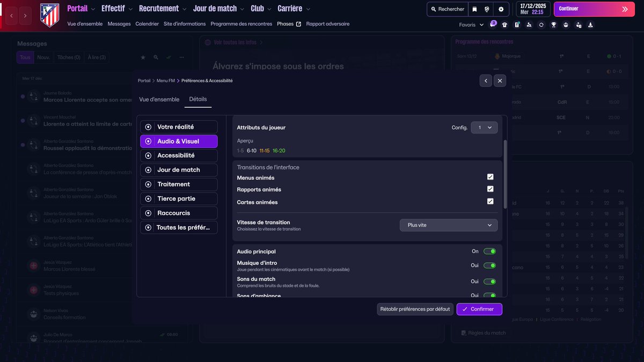Viewport: 644px width, 362px height.
Task: Close the preferences dialog with X
Action: (500, 80)
